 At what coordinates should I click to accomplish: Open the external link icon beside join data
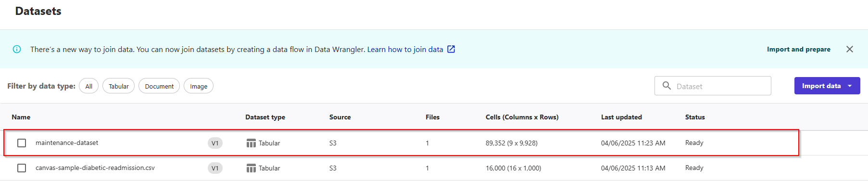[451, 49]
